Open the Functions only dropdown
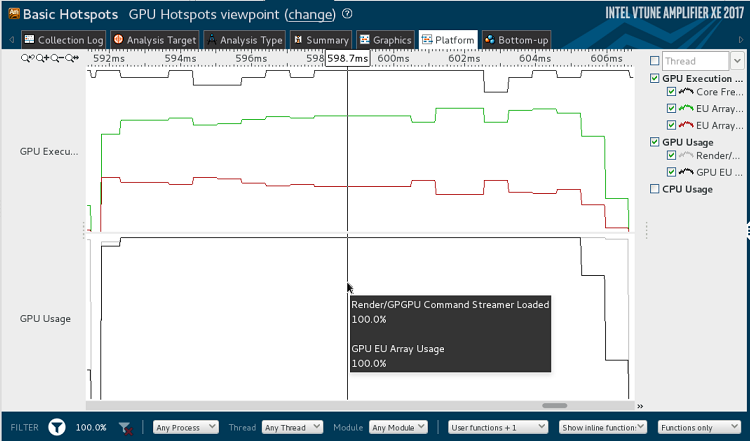The image size is (750, 441). 699,427
